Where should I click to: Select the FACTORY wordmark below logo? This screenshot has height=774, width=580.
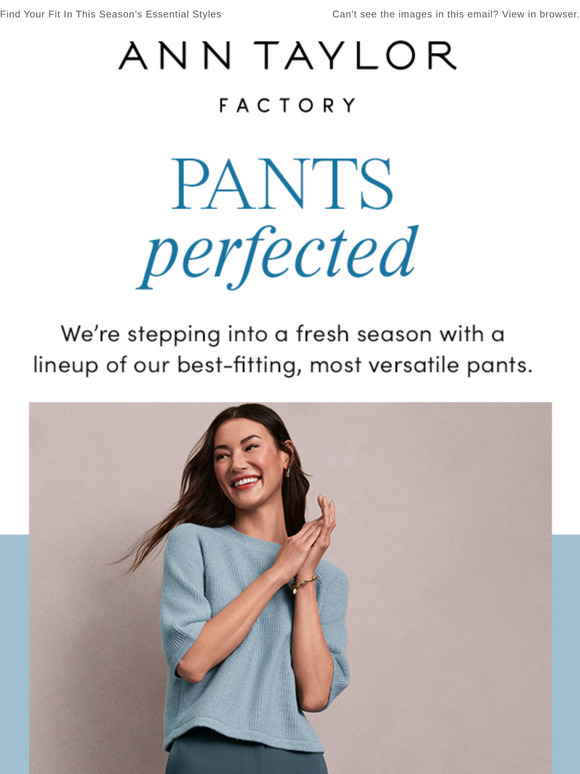point(288,105)
